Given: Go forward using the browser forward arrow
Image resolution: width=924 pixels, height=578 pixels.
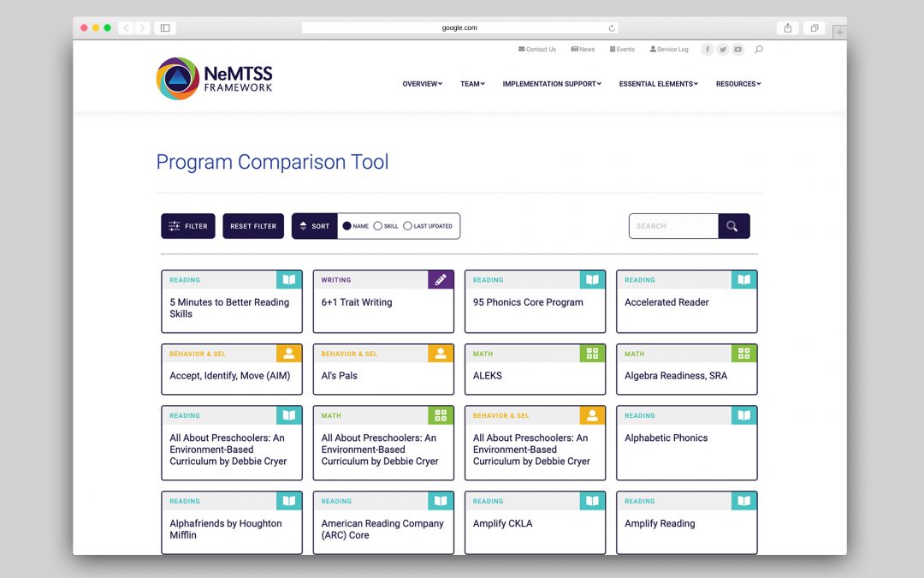Looking at the screenshot, I should pos(142,27).
